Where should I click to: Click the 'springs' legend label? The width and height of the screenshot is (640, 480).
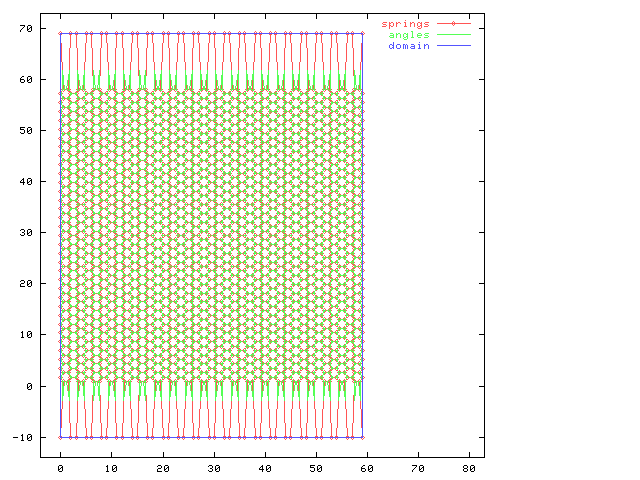pos(406,23)
